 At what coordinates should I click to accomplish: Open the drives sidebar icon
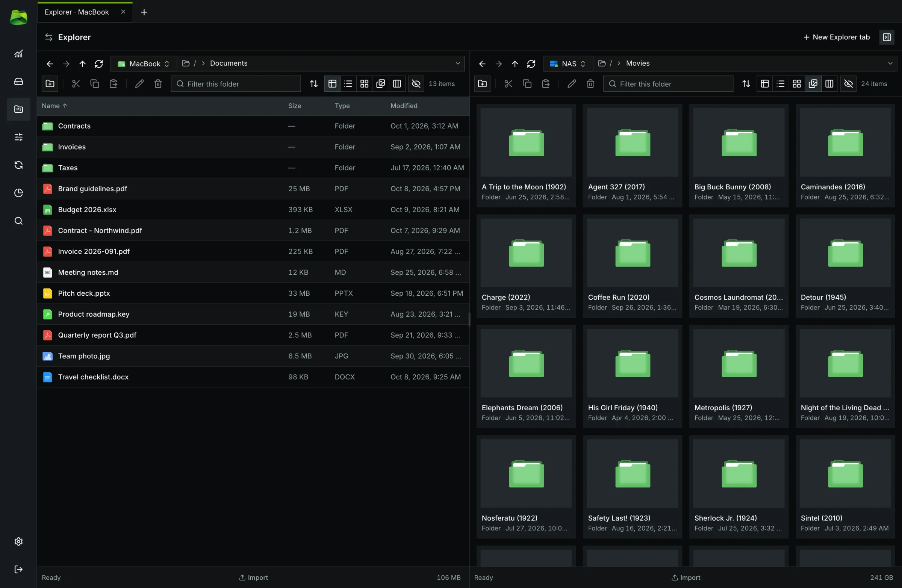[x=18, y=81]
